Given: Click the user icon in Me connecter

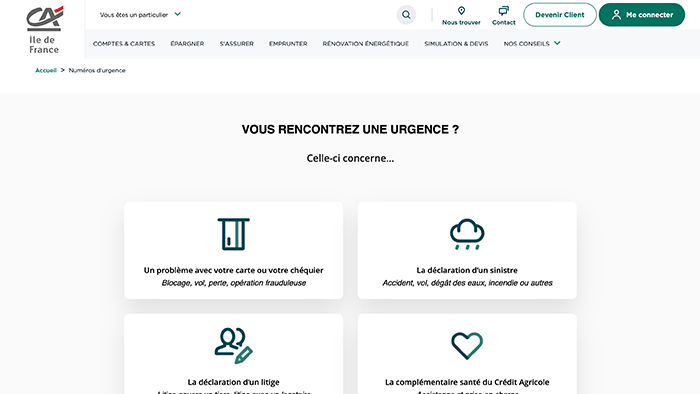Looking at the screenshot, I should tap(616, 15).
